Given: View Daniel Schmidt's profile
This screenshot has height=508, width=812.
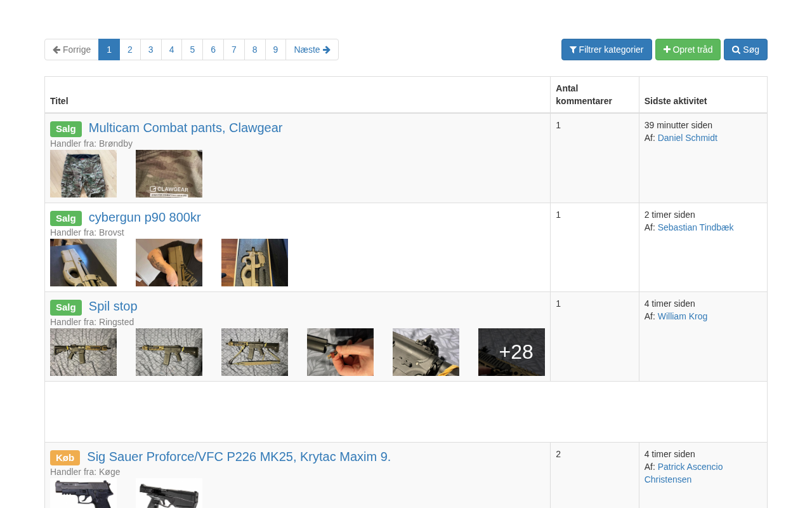Looking at the screenshot, I should 688,138.
